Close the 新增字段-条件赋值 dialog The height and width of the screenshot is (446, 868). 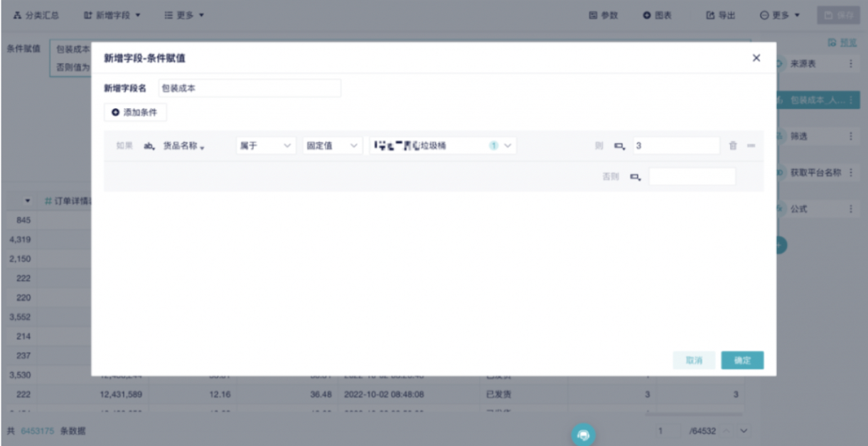pos(756,58)
